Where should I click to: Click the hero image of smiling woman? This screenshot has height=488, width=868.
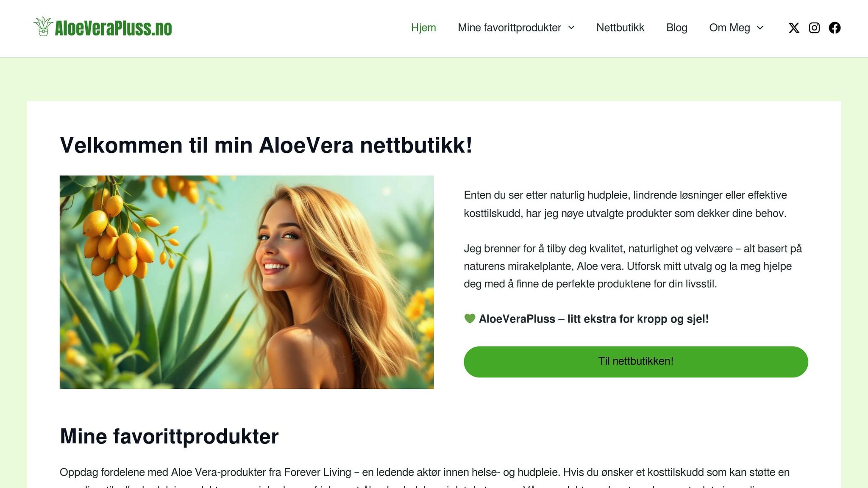(247, 282)
